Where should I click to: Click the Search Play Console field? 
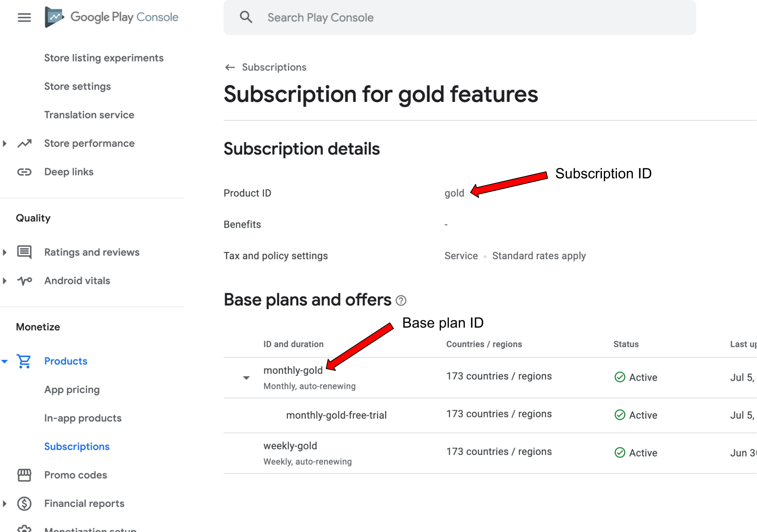458,18
